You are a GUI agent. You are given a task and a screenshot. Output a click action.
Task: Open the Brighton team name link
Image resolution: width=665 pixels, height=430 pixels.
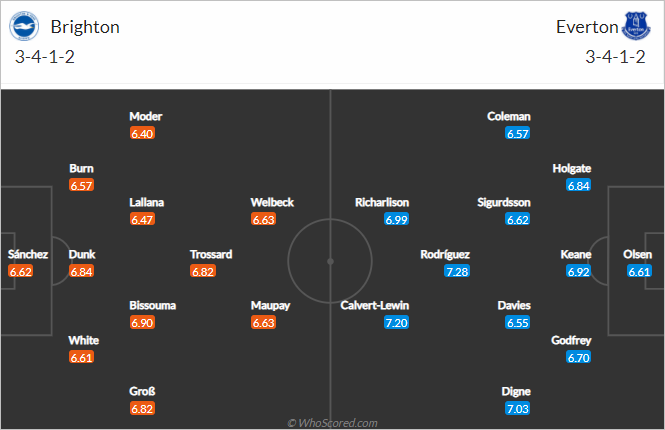pos(85,27)
